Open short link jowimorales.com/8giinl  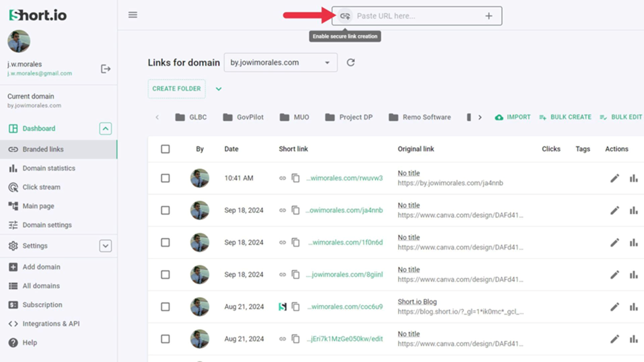click(344, 275)
